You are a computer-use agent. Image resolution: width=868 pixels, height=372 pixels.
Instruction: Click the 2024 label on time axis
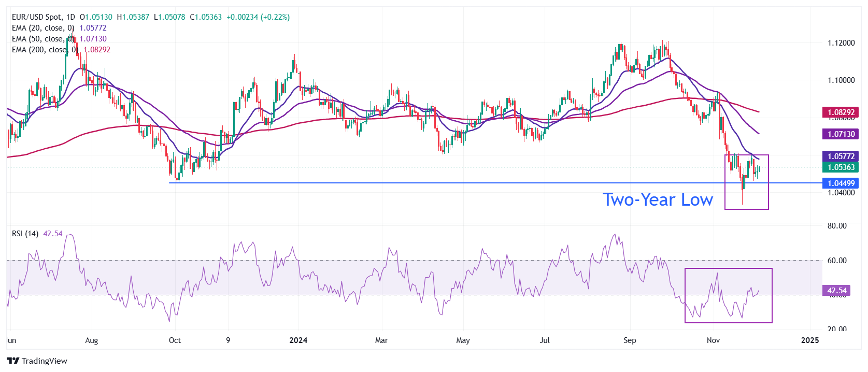pyautogui.click(x=298, y=340)
